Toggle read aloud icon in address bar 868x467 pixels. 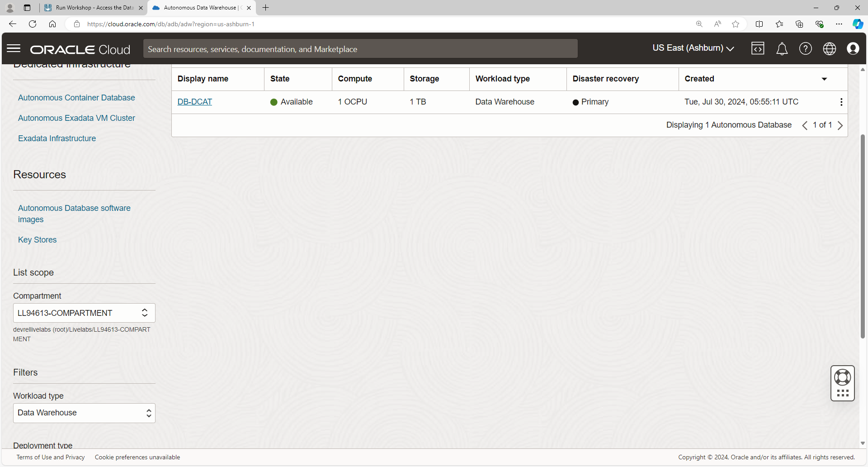click(x=717, y=24)
